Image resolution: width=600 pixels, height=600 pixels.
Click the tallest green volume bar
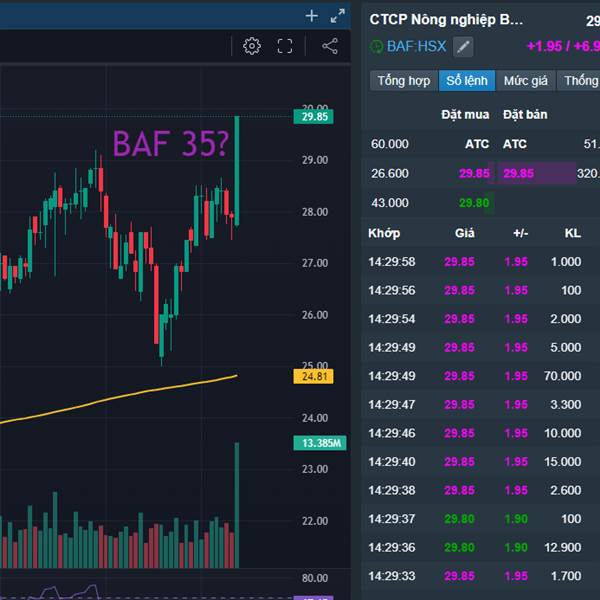pos(237,505)
